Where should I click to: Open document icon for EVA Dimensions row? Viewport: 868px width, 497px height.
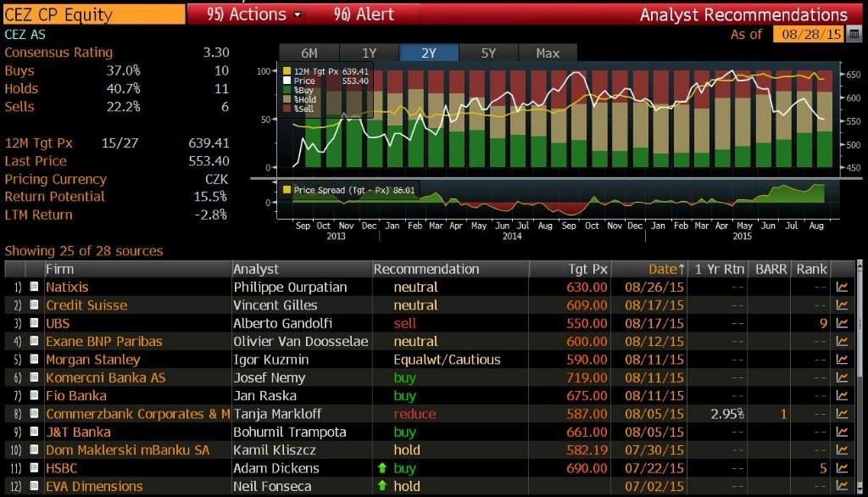click(x=34, y=487)
